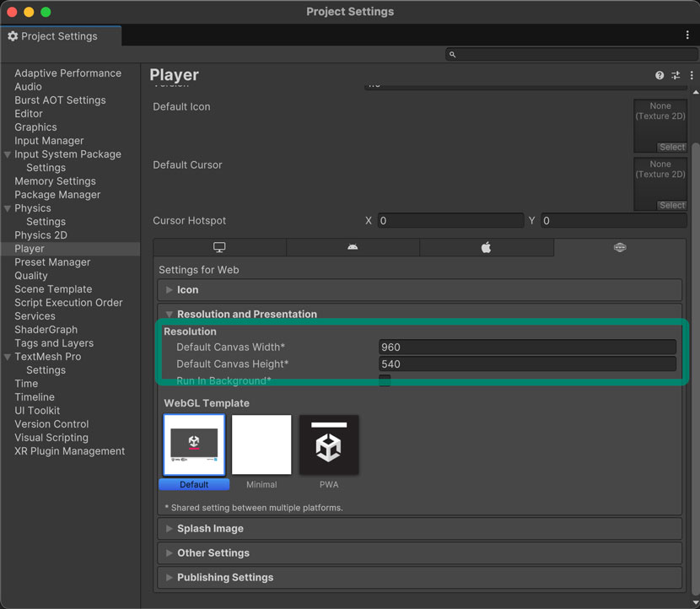700x609 pixels.
Task: Choose the Minimal WebGL template thumbnail
Action: click(261, 445)
